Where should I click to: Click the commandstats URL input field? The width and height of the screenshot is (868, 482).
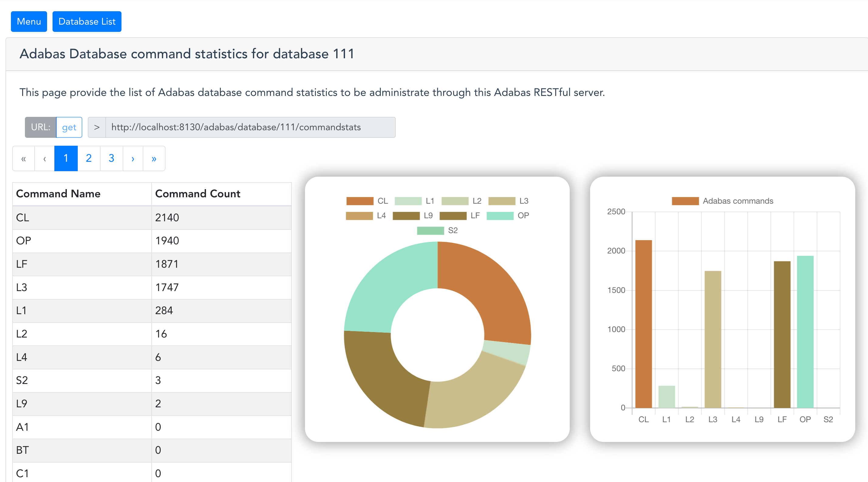point(250,127)
